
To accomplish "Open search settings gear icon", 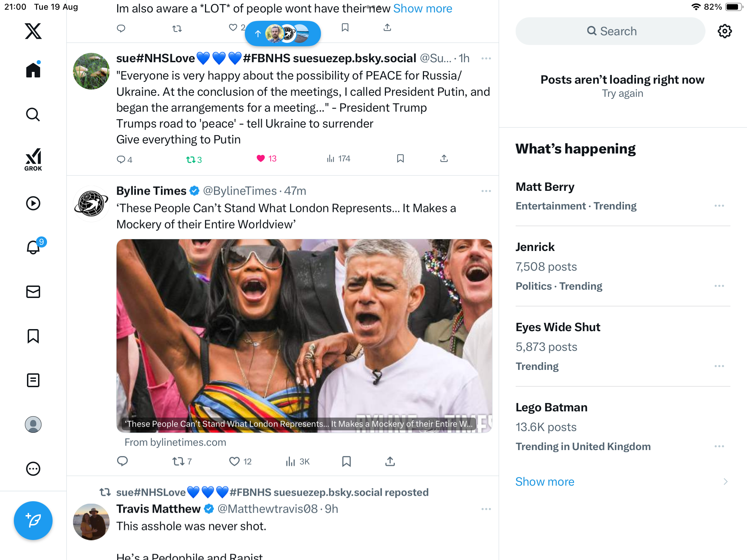I will point(725,31).
